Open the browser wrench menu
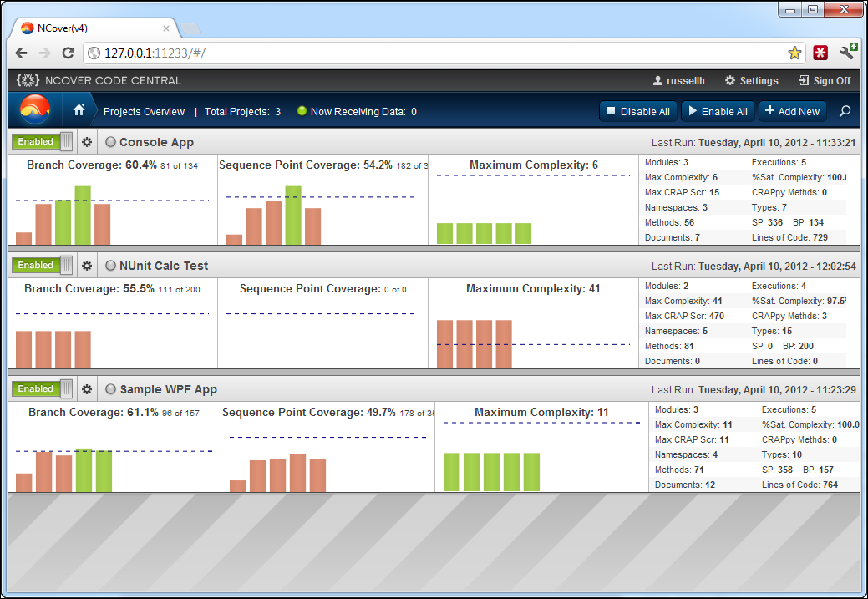 point(848,52)
